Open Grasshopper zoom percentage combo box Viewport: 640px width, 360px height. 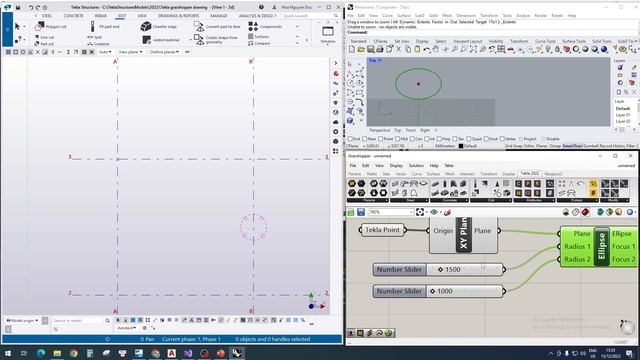[391, 212]
